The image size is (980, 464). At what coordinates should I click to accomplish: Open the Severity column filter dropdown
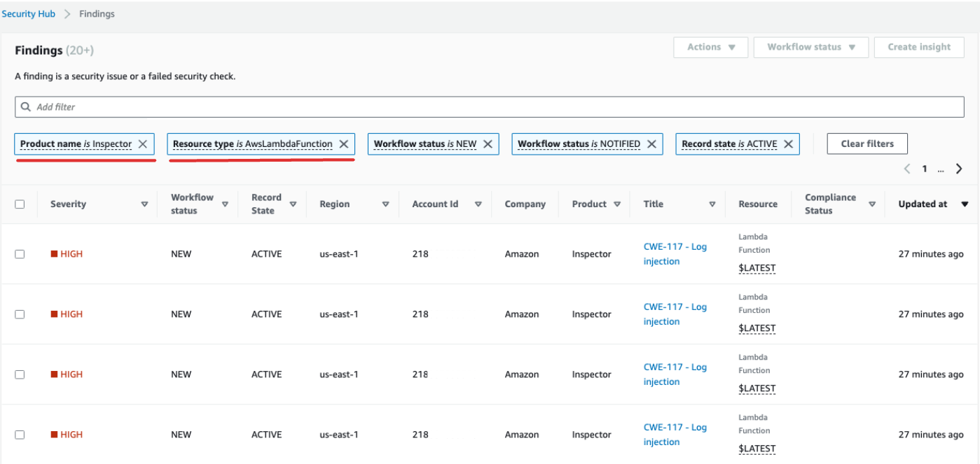coord(145,204)
